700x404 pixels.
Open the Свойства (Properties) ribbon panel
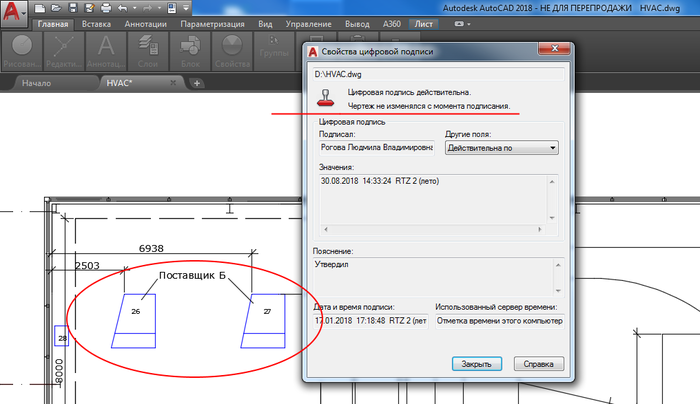pos(232,49)
